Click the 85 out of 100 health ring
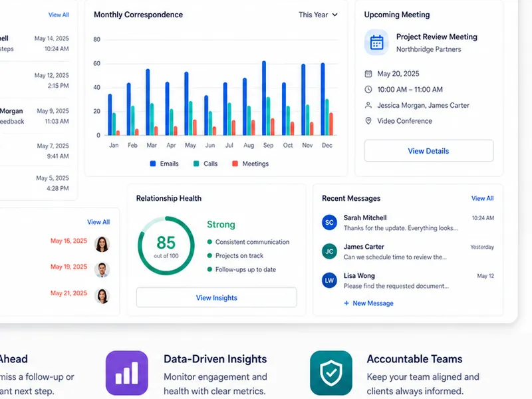Image resolution: width=532 pixels, height=399 pixels. pyautogui.click(x=166, y=245)
